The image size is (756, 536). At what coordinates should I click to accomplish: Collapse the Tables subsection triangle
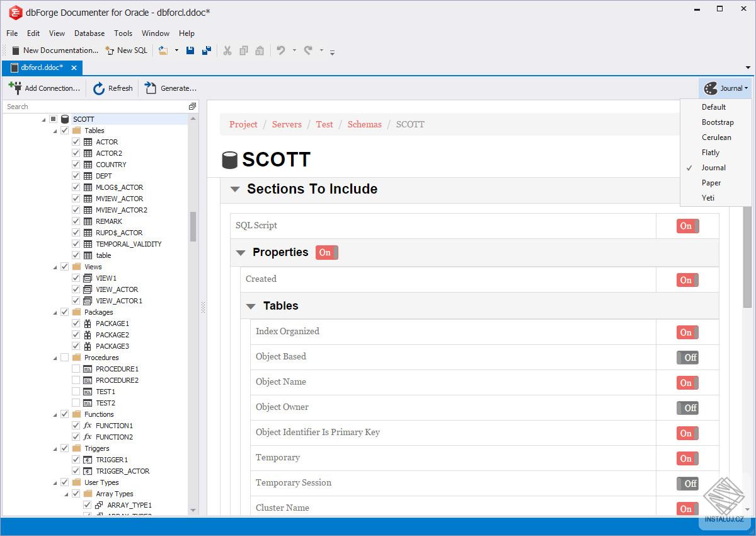tap(251, 306)
